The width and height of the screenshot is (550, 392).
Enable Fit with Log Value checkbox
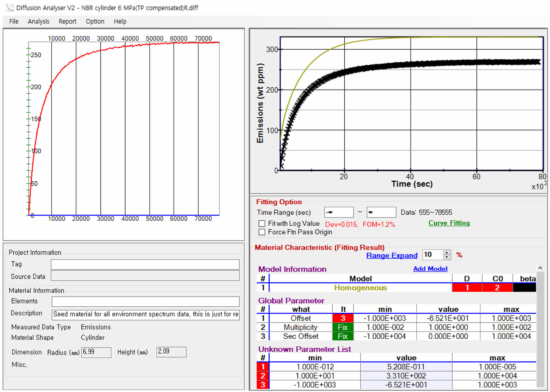point(262,223)
